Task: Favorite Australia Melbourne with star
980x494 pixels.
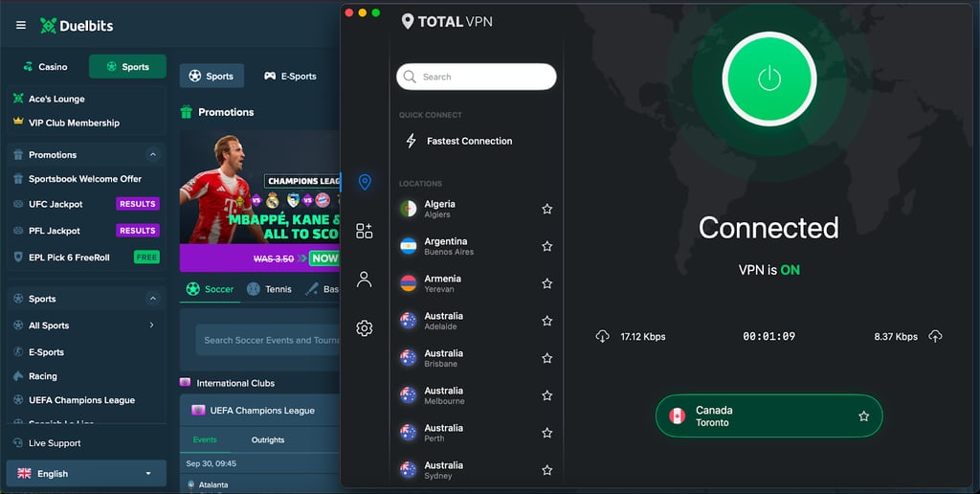Action: click(x=546, y=395)
